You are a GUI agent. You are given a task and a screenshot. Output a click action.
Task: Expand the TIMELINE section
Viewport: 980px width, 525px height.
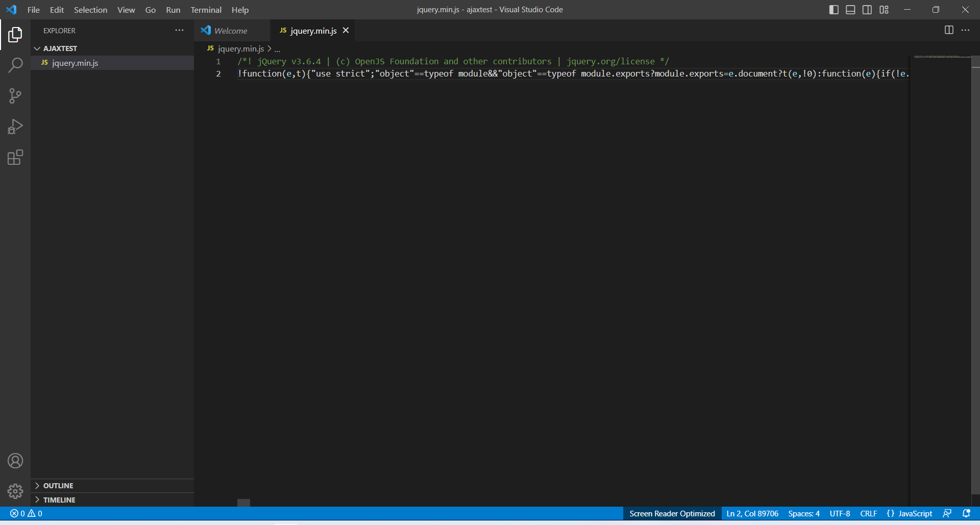point(112,500)
